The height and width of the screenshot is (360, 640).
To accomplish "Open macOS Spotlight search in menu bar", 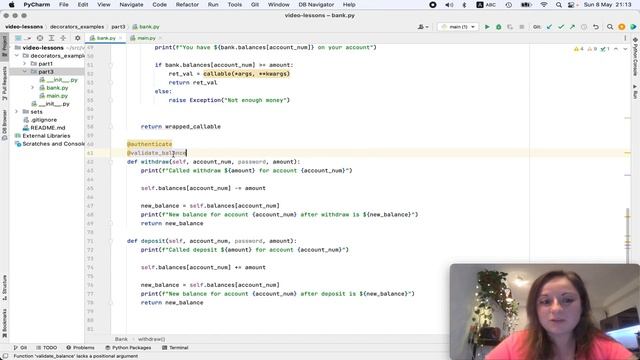I will tap(558, 4).
